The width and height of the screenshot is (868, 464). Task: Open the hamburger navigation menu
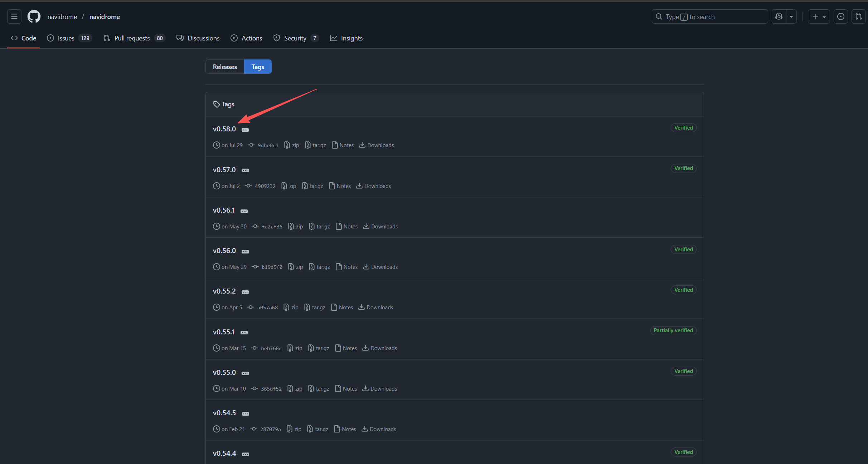tap(14, 16)
